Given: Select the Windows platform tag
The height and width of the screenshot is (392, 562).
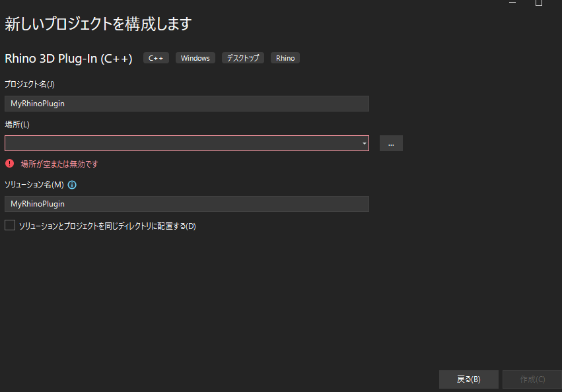Looking at the screenshot, I should point(195,57).
